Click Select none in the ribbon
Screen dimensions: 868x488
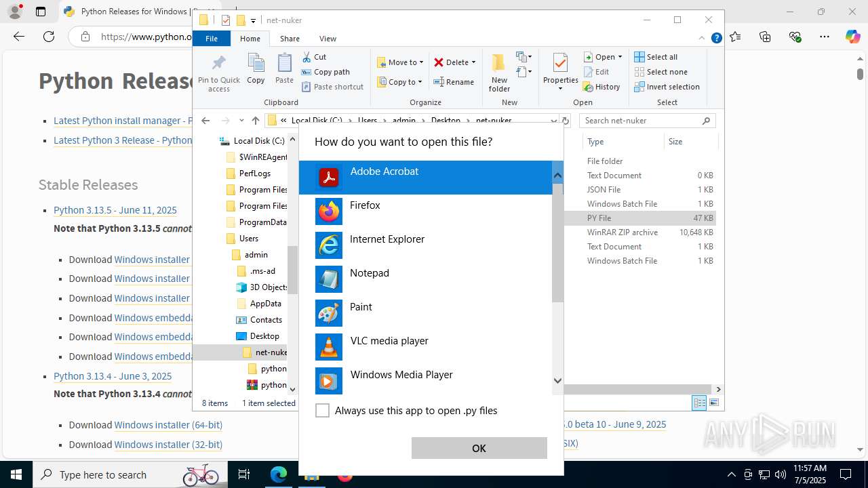tap(660, 72)
